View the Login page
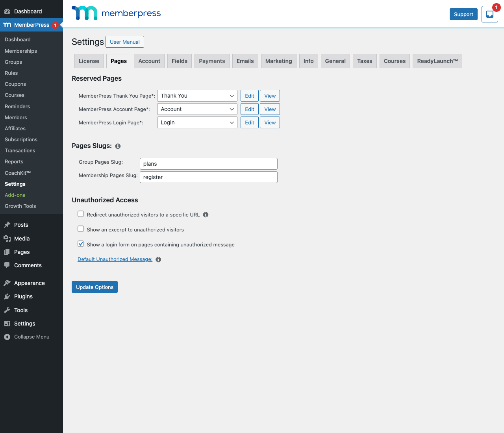This screenshot has height=433, width=504. [270, 122]
